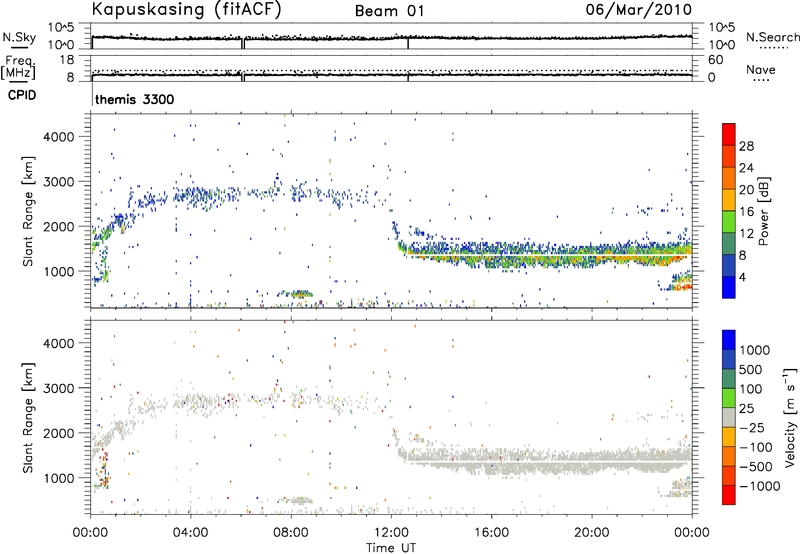Screen dimensions: 800x554
Task: Click the Kapuskasing (fitACF) title
Action: 186,9
